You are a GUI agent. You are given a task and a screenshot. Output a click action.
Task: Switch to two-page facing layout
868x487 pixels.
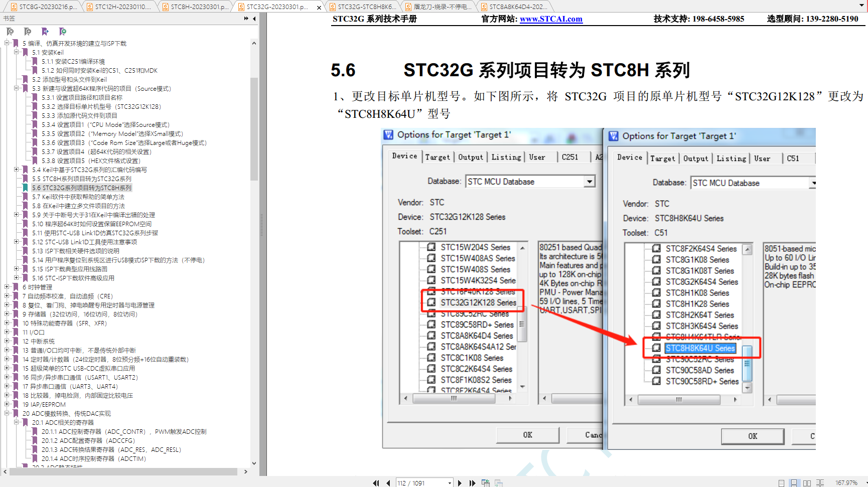point(807,483)
